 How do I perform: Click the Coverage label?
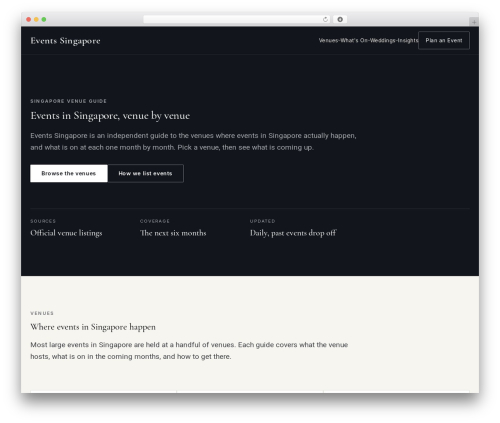click(x=155, y=221)
